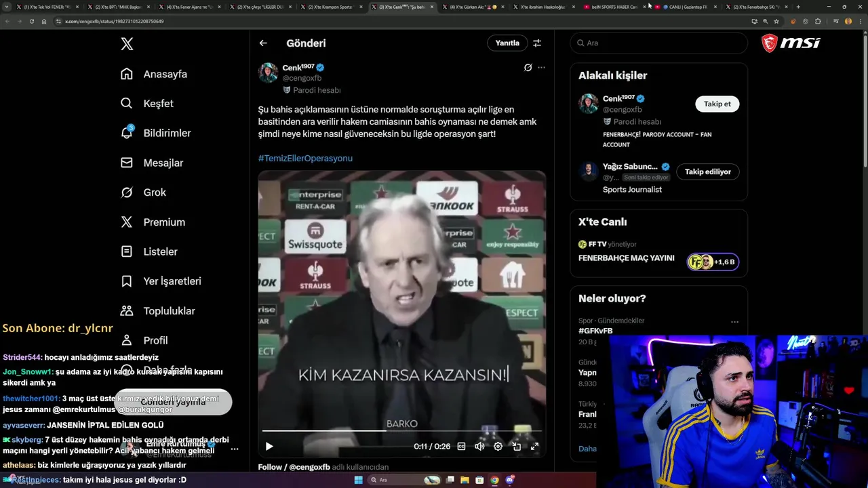The height and width of the screenshot is (488, 868).
Task: Open Yer İşaretleri bookmarks
Action: click(x=161, y=281)
